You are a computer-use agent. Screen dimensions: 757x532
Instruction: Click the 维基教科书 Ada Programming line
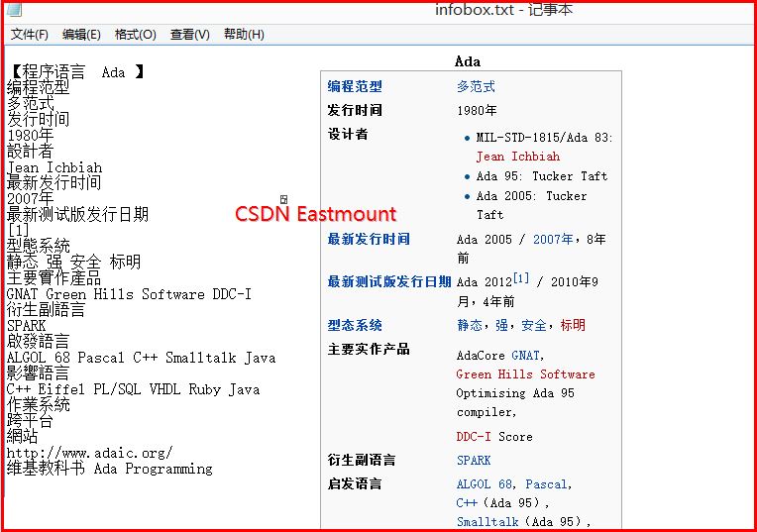(110, 469)
